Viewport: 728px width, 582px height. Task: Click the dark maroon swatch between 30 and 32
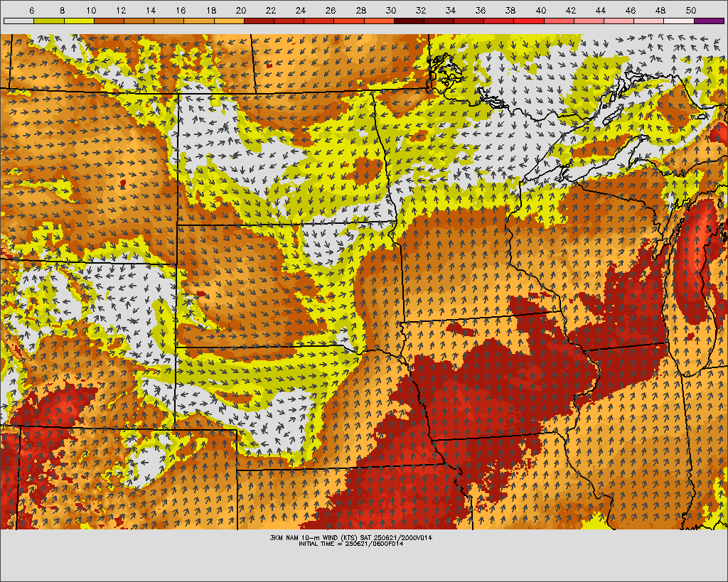[x=409, y=21]
